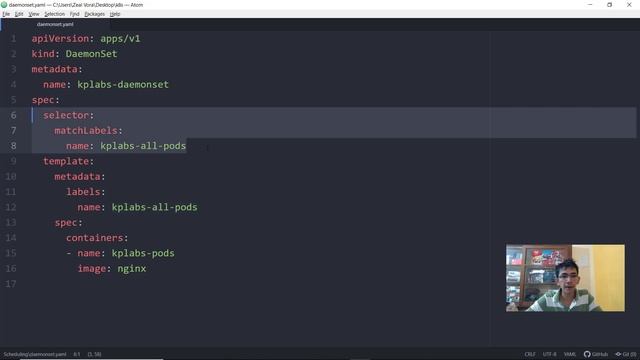The image size is (640, 360).
Task: Click file path in the status bar
Action: pyautogui.click(x=35, y=354)
